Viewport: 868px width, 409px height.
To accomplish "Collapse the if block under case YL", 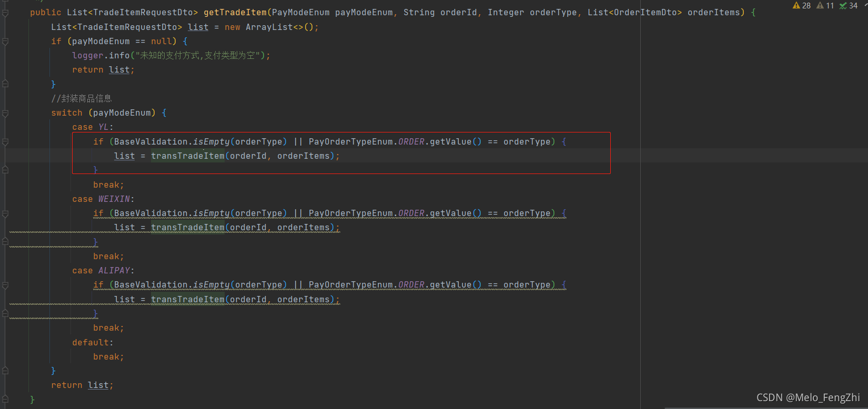I will point(5,141).
